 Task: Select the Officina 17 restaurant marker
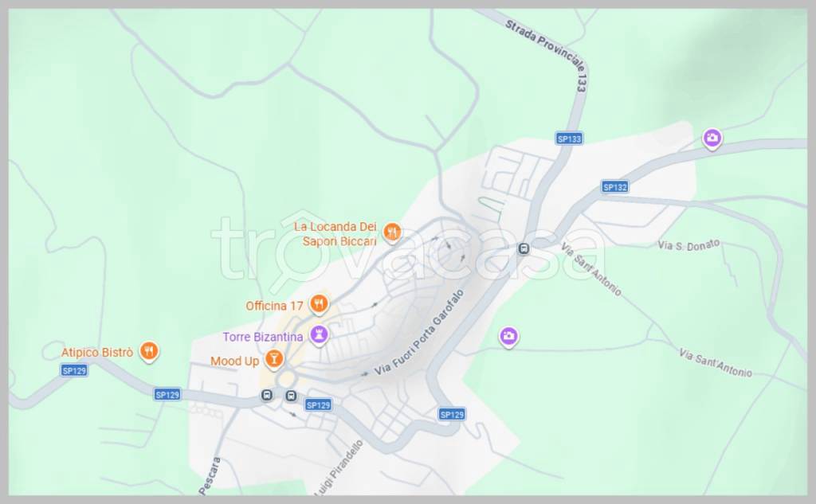coord(319,304)
